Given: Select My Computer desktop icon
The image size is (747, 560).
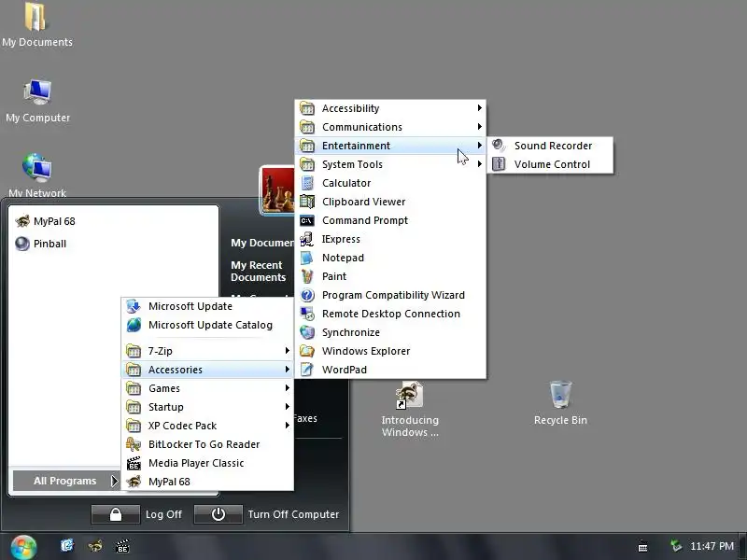Looking at the screenshot, I should 37,101.
